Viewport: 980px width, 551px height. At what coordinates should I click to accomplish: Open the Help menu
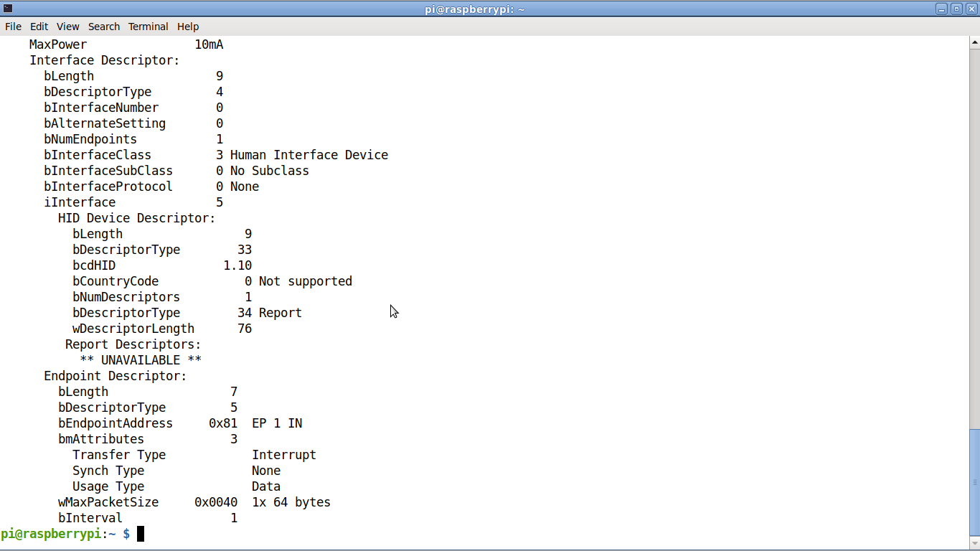[188, 27]
